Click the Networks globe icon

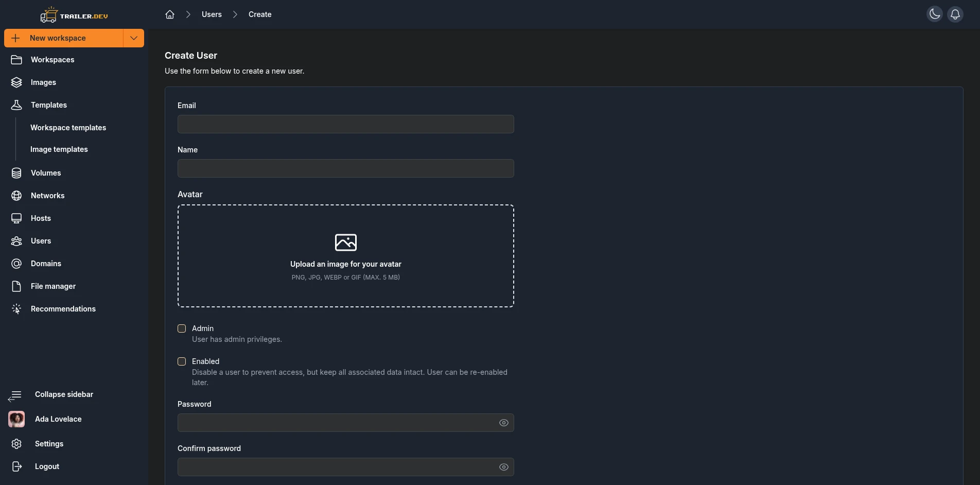tap(16, 196)
